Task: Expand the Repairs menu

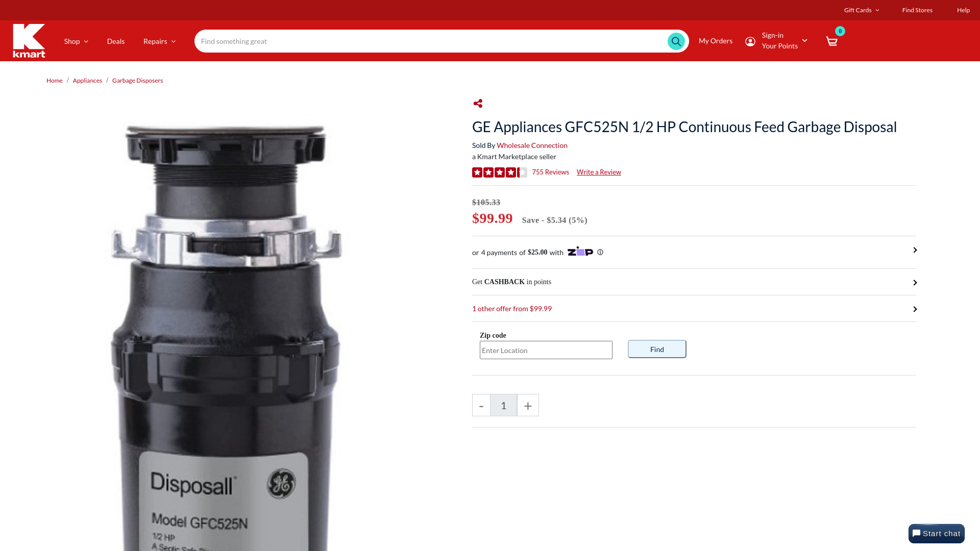Action: [x=159, y=41]
